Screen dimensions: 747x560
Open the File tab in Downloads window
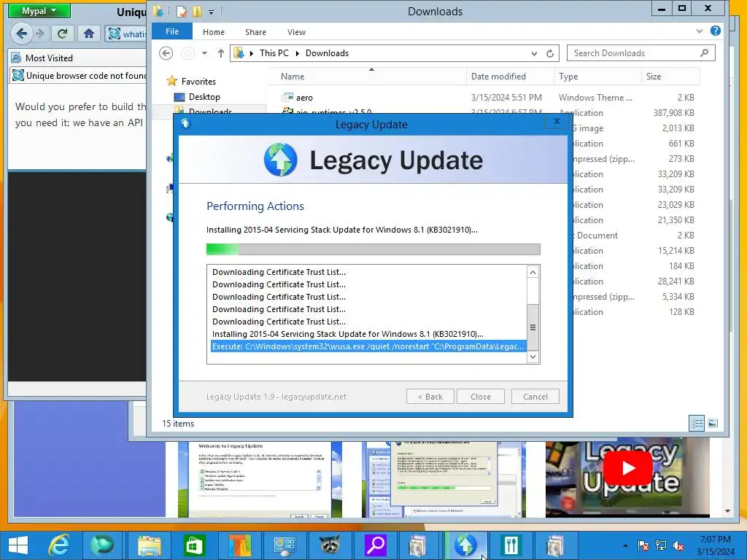(x=172, y=31)
